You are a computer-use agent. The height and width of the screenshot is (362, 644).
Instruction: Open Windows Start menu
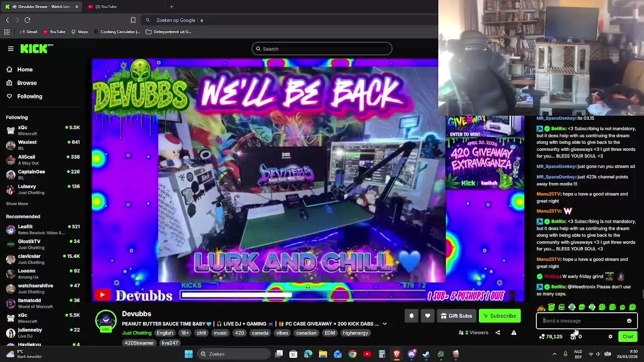(189, 354)
